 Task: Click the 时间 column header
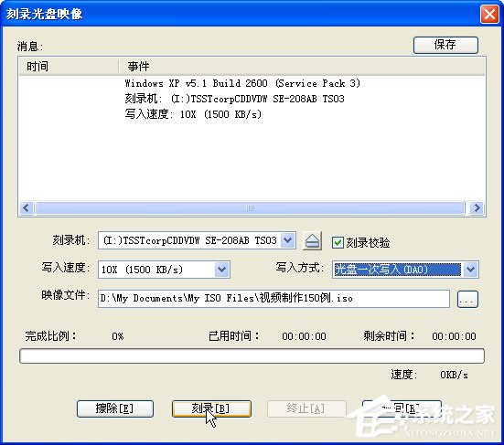click(69, 67)
